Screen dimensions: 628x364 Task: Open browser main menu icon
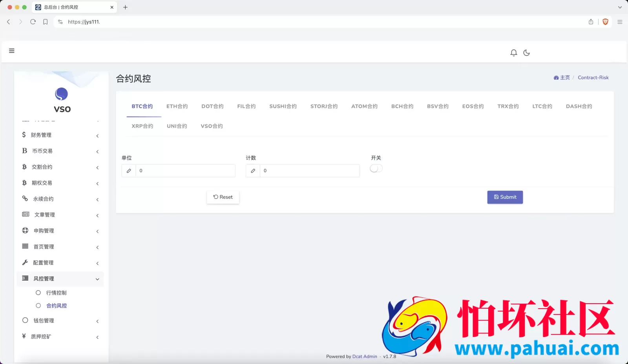coord(620,22)
